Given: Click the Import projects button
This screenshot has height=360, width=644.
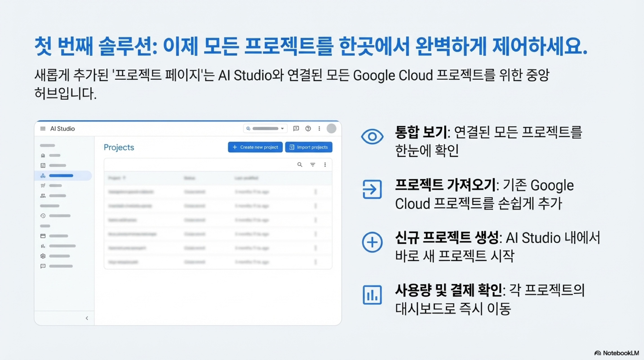Looking at the screenshot, I should 309,147.
